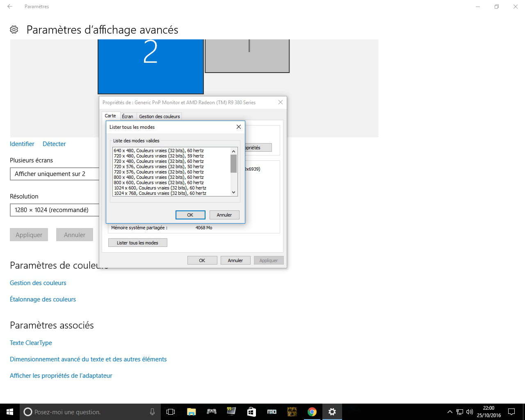Image resolution: width=525 pixels, height=420 pixels.
Task: Open the network tray icon
Action: [460, 412]
